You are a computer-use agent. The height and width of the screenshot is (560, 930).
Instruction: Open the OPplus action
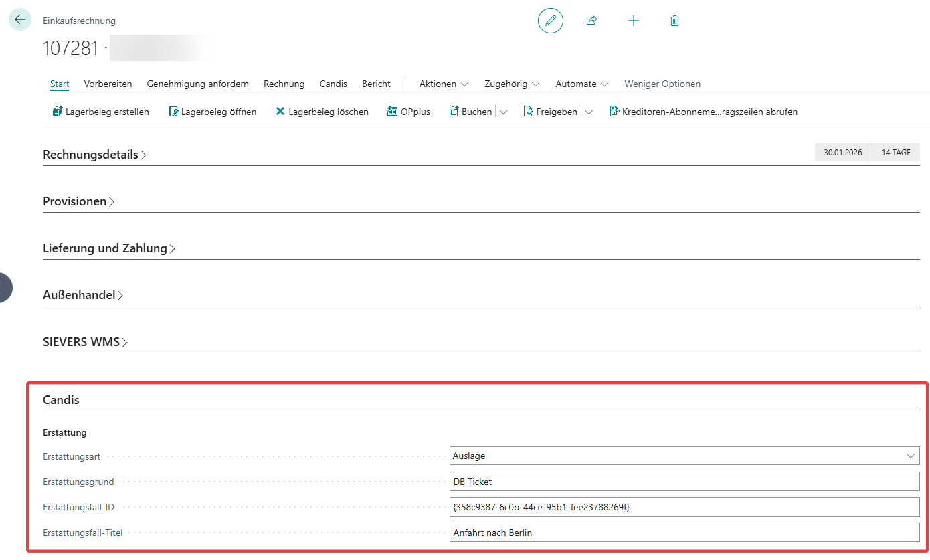pos(409,112)
